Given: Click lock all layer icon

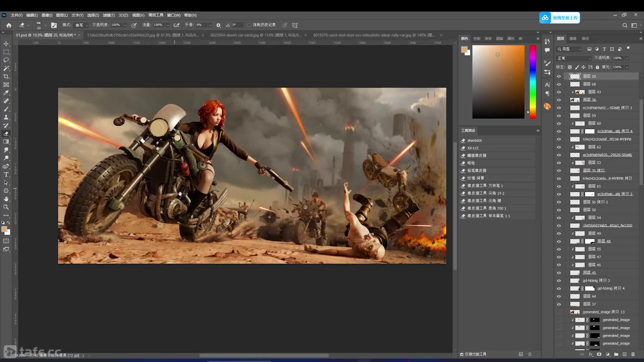Looking at the screenshot, I should (597, 67).
